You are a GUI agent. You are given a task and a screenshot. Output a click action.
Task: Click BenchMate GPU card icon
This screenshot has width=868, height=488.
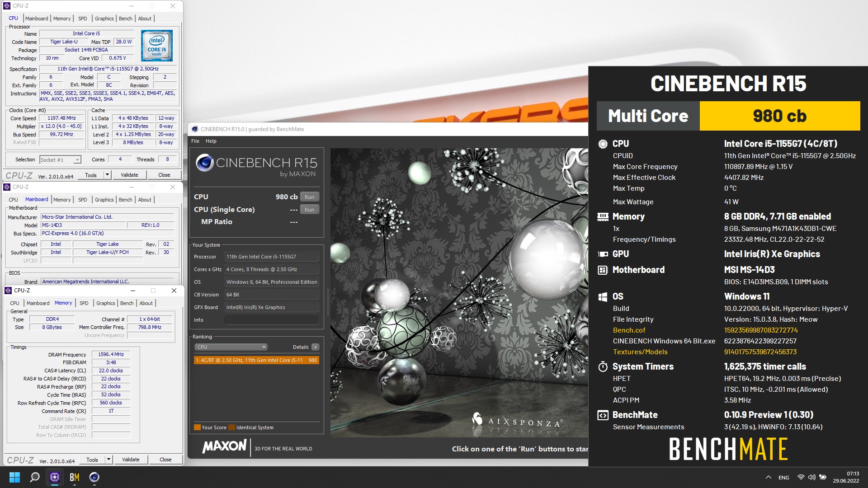point(603,254)
